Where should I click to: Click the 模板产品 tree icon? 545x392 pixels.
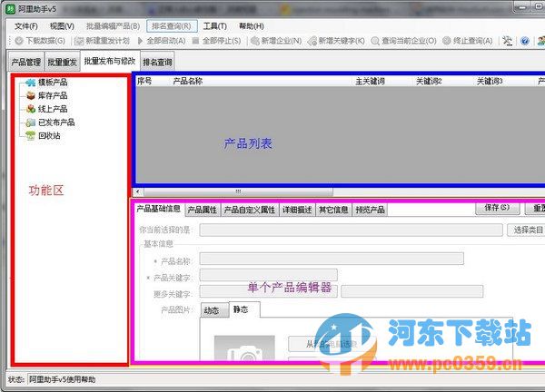tap(31, 83)
